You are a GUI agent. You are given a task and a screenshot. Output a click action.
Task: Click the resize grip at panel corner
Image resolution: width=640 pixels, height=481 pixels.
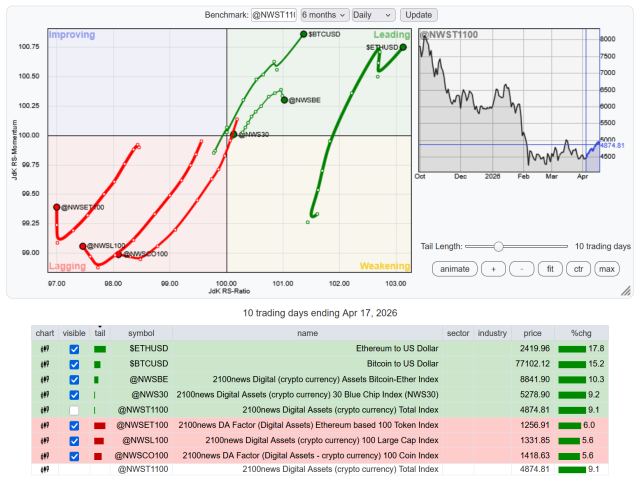click(x=625, y=291)
